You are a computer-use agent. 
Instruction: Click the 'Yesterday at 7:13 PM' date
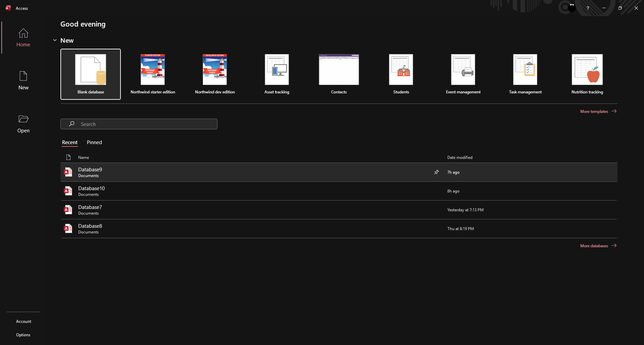click(465, 210)
